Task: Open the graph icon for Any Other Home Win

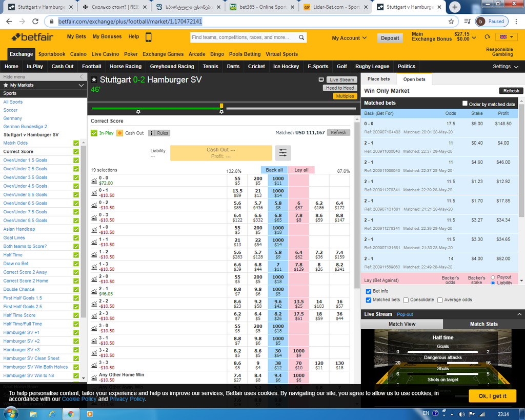Action: click(x=94, y=377)
